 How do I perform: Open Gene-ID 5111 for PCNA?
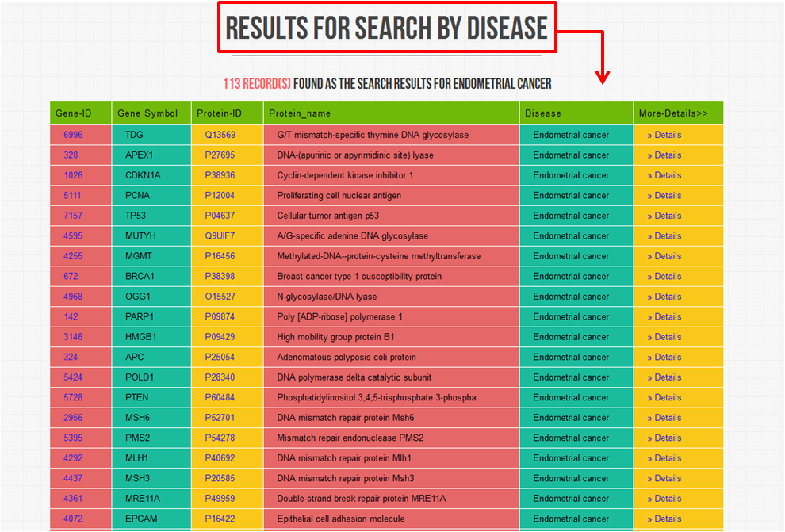[72, 196]
